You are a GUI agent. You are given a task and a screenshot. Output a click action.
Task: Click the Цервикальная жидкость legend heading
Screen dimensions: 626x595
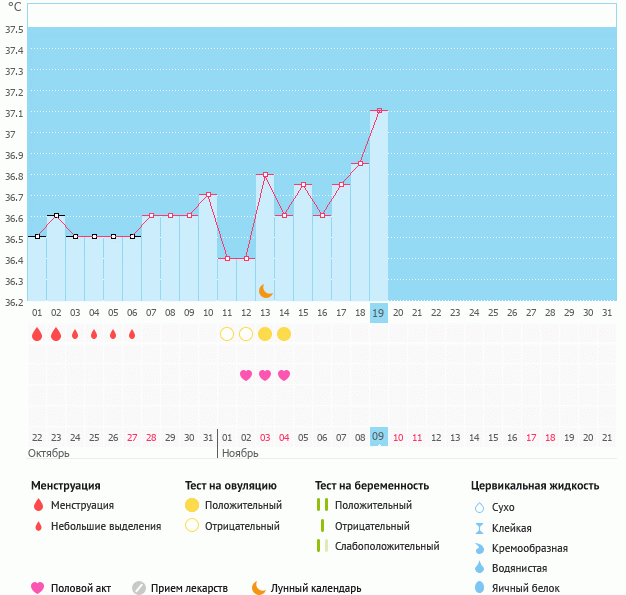535,486
